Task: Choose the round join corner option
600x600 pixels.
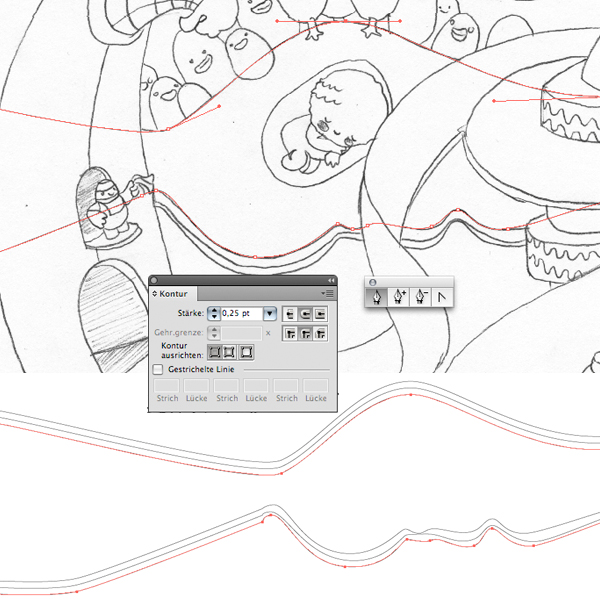Action: 305,334
